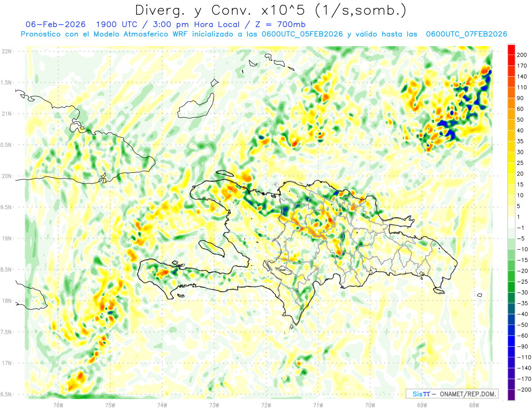This screenshot has width=532, height=411.
Task: Click the "73W" longitude label
Action: tap(214, 405)
